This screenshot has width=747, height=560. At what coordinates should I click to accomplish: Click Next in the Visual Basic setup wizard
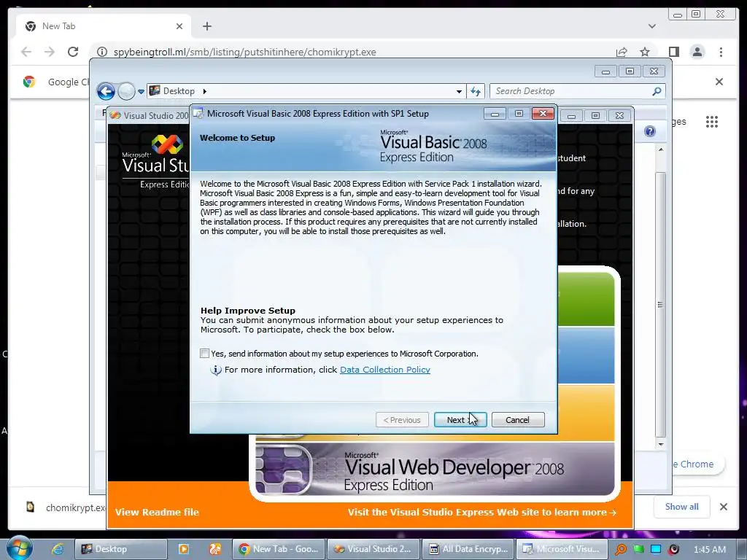[x=460, y=419]
